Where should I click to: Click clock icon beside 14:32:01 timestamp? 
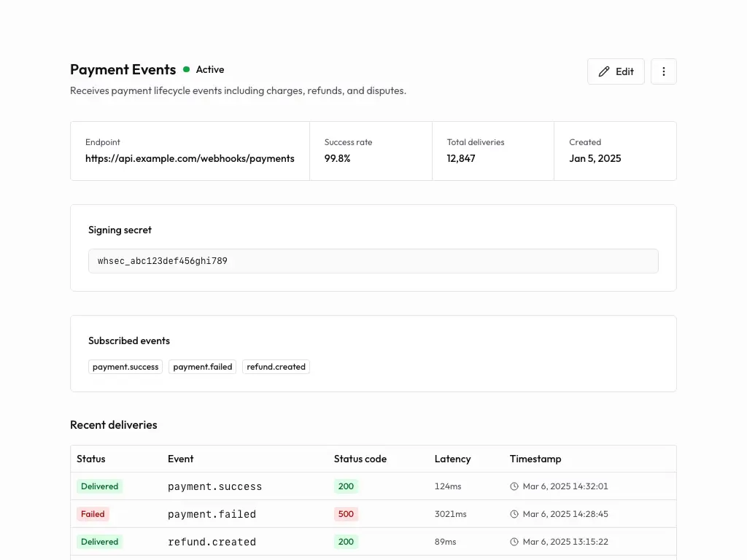[514, 486]
